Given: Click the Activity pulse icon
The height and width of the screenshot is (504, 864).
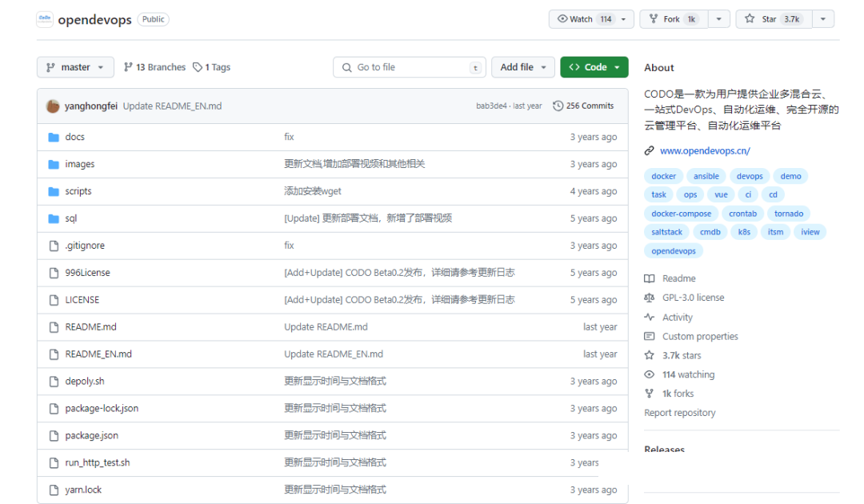Looking at the screenshot, I should coord(649,318).
